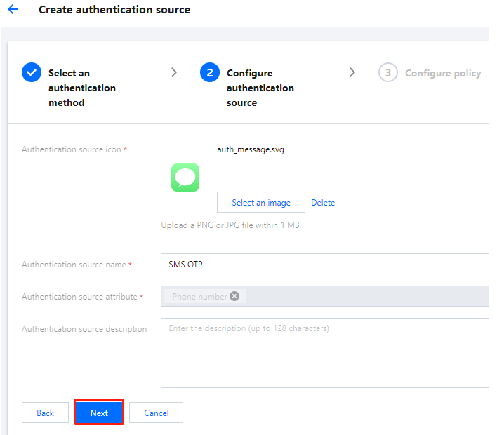Click the chevron after Configure authentication source
The width and height of the screenshot is (504, 435).
(352, 72)
